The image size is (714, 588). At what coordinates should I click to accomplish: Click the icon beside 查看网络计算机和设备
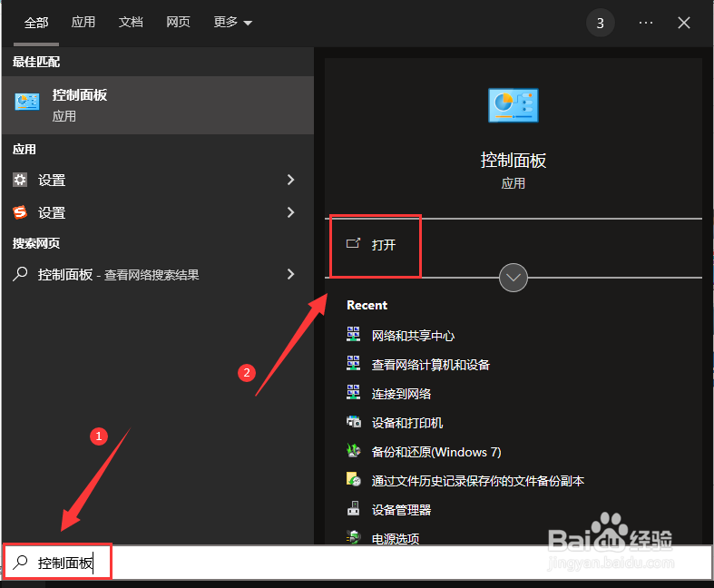click(x=353, y=364)
